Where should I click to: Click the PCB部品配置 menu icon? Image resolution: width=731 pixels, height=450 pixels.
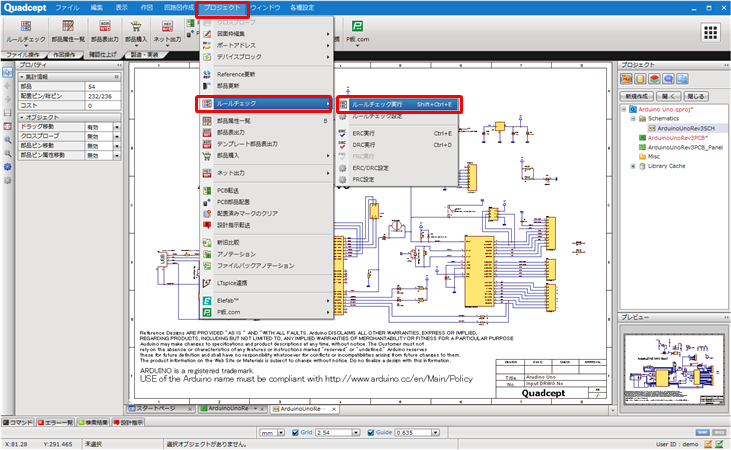pos(207,202)
